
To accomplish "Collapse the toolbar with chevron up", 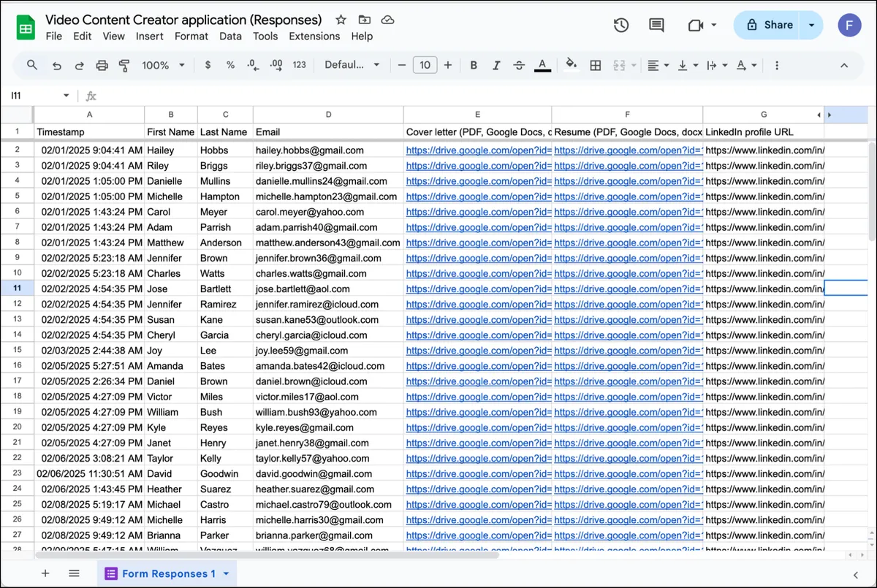I will pos(844,65).
